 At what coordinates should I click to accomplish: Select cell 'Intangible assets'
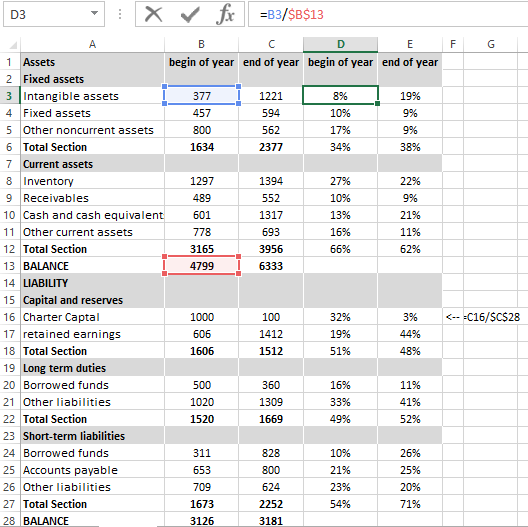coord(93,96)
